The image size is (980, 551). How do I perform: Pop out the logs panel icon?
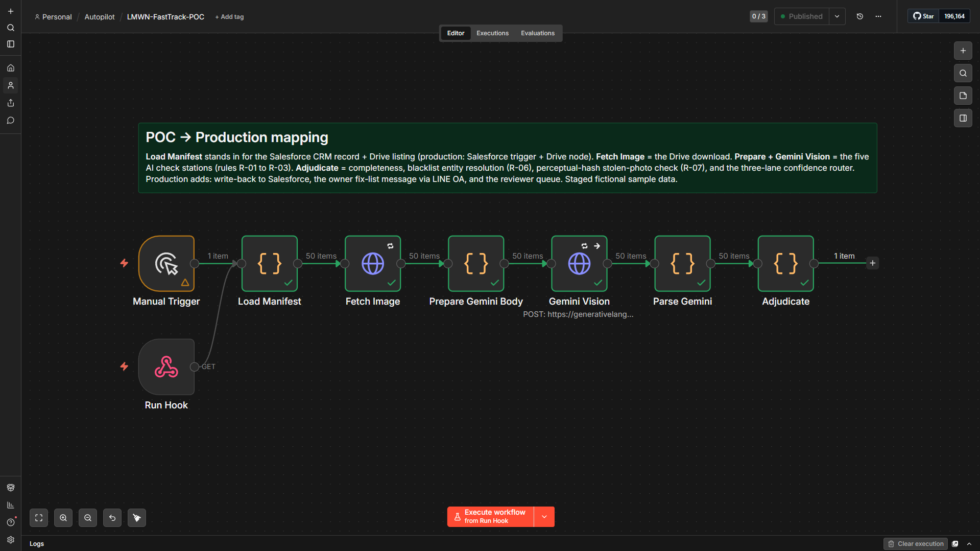pos(955,544)
